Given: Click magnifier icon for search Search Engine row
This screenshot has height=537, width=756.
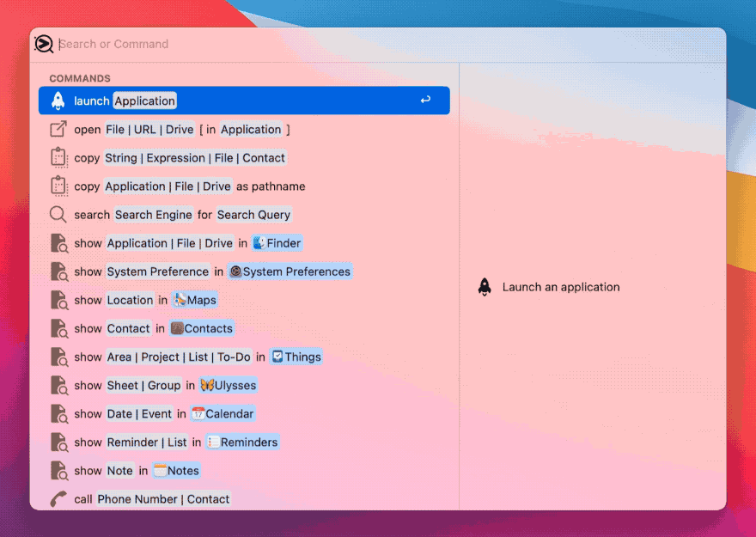Looking at the screenshot, I should tap(58, 215).
